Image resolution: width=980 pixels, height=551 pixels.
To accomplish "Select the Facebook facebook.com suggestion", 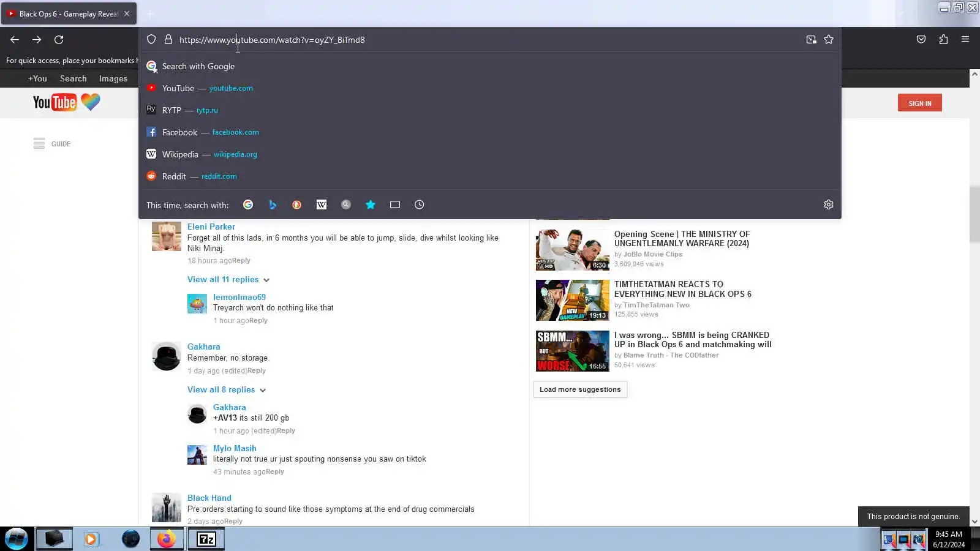I will pyautogui.click(x=490, y=132).
